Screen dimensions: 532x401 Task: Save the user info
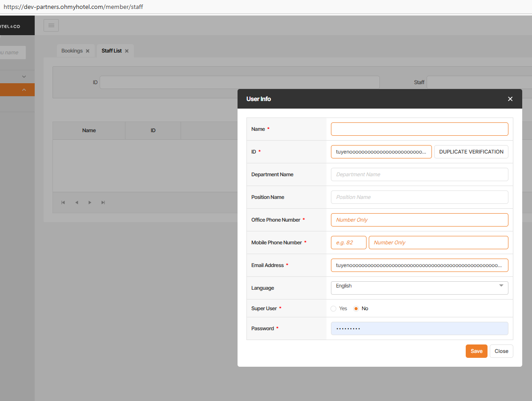[476, 351]
